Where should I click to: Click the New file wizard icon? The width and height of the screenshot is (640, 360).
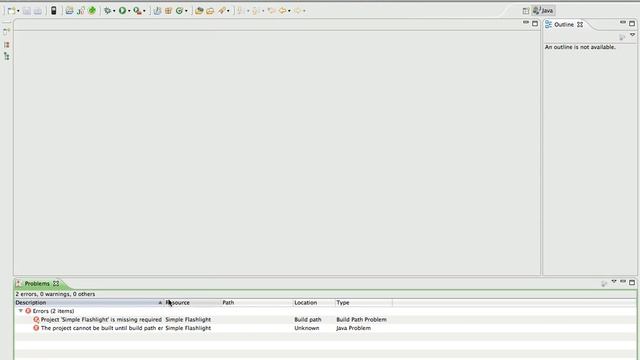tap(11, 11)
